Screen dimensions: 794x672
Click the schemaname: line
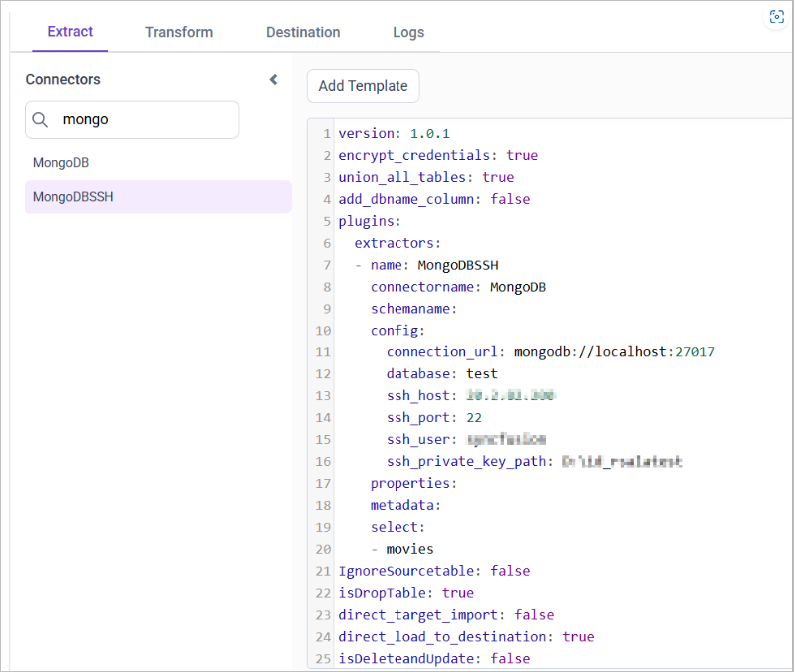(413, 309)
